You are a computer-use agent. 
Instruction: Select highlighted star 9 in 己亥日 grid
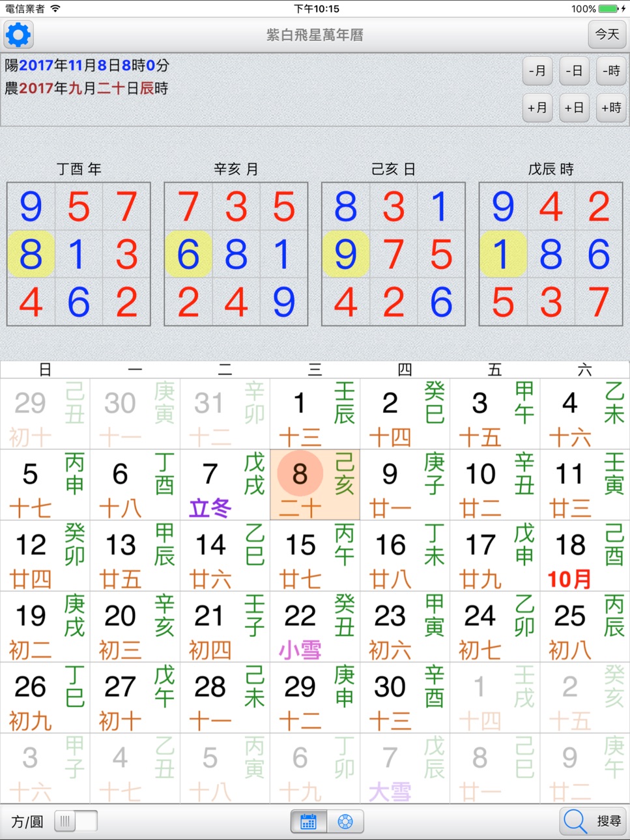[x=346, y=254]
